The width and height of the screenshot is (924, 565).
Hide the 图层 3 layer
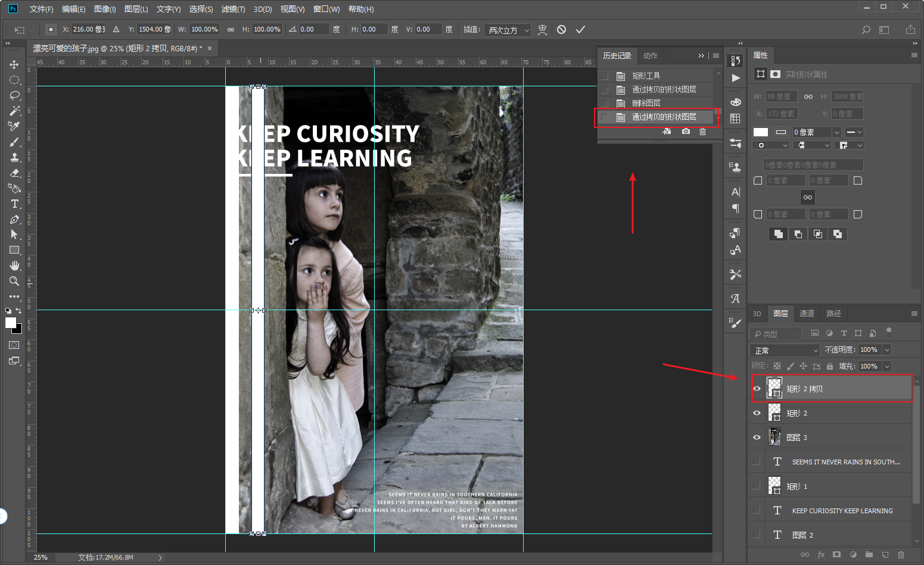coord(757,438)
